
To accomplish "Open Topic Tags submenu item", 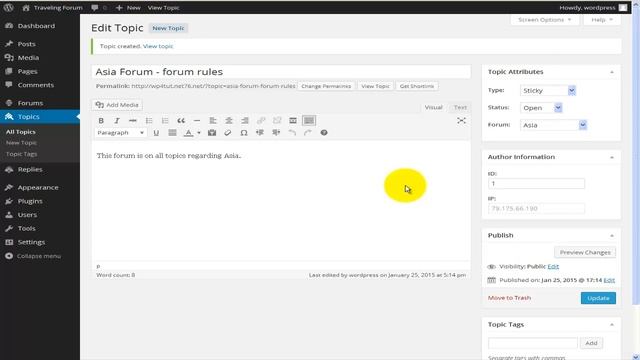I will (21, 154).
